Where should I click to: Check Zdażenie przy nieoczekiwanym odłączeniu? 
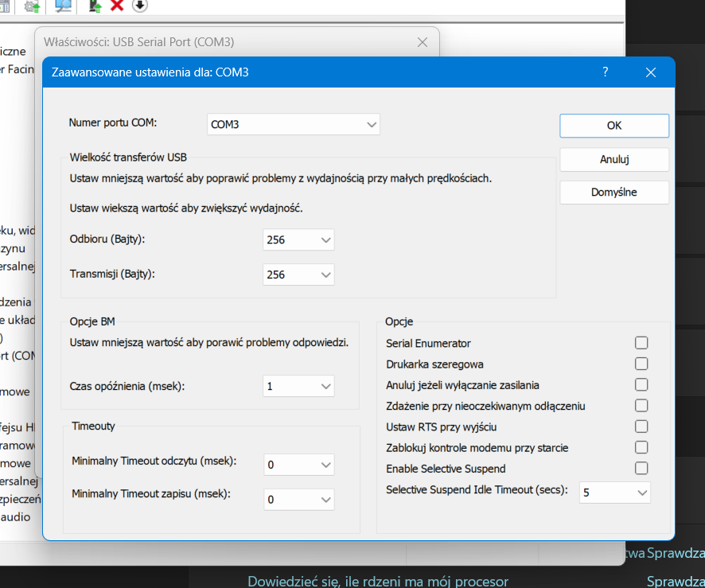click(641, 406)
